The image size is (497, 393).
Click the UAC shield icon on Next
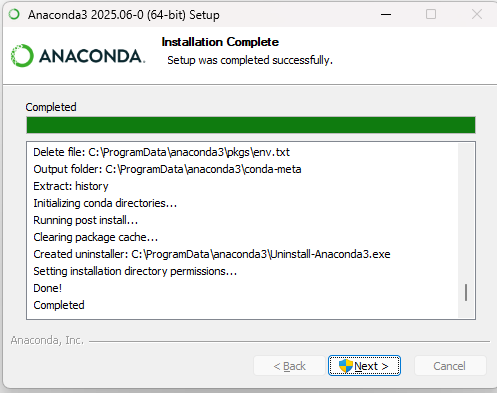pos(345,366)
